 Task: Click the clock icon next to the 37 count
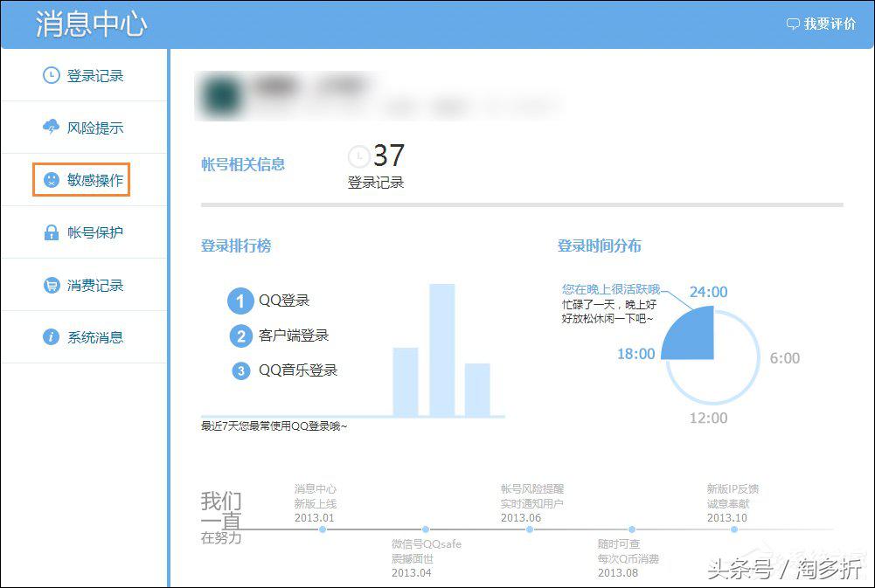tap(358, 156)
